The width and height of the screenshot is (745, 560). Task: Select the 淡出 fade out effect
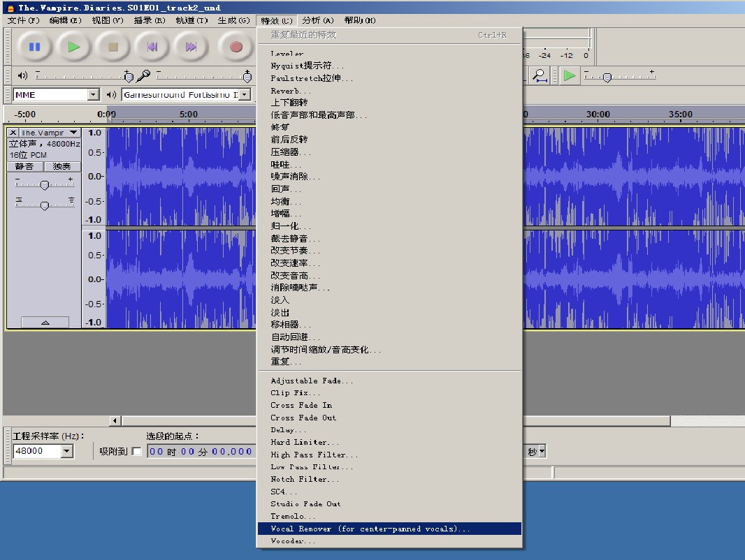[389, 312]
